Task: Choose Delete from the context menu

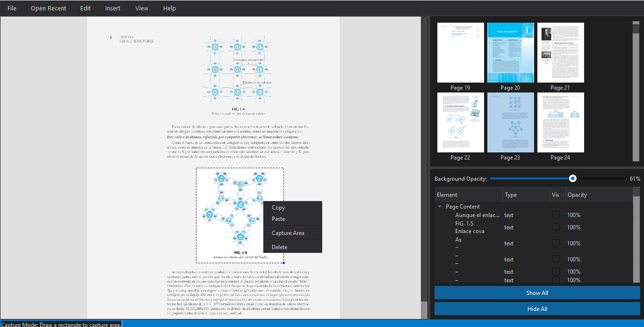Action: [x=279, y=247]
